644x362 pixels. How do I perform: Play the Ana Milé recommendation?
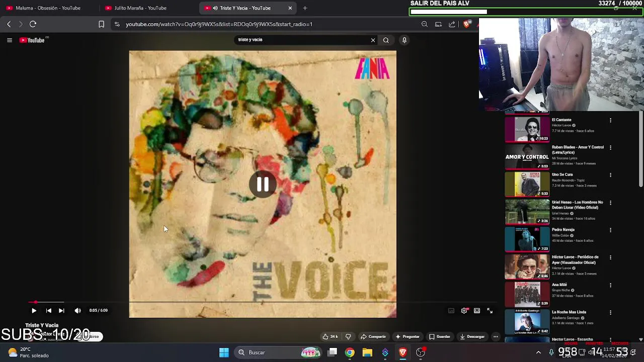coord(527,294)
